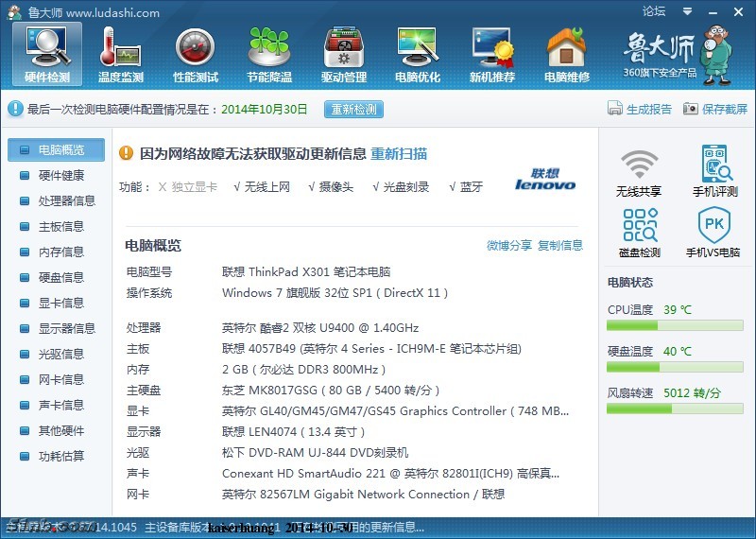
Task: Select the 节能降温 clover icon
Action: coord(269,54)
